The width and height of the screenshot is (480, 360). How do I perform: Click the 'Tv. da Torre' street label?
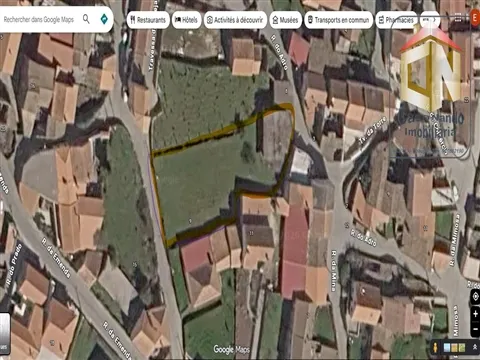pyautogui.click(x=373, y=130)
